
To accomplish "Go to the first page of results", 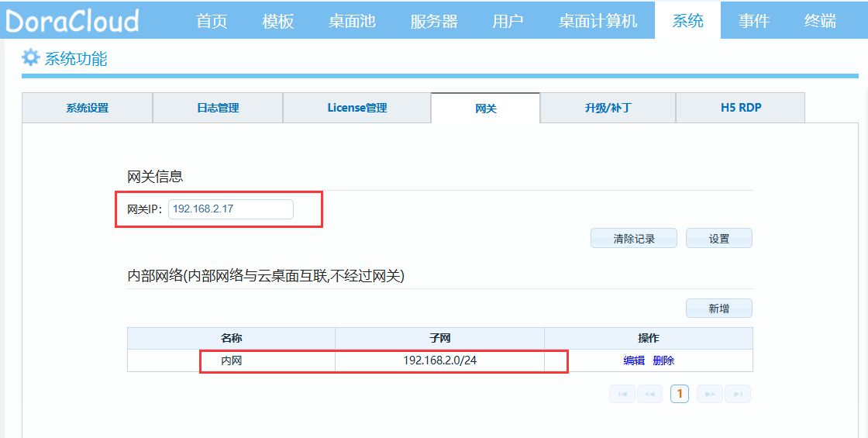I will 622,394.
